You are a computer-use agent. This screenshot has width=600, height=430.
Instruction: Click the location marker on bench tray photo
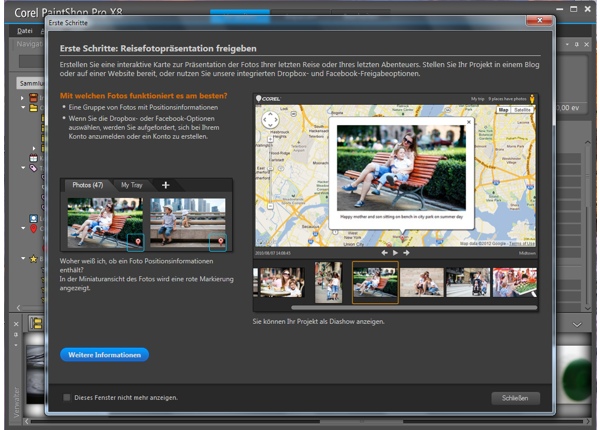[136, 242]
